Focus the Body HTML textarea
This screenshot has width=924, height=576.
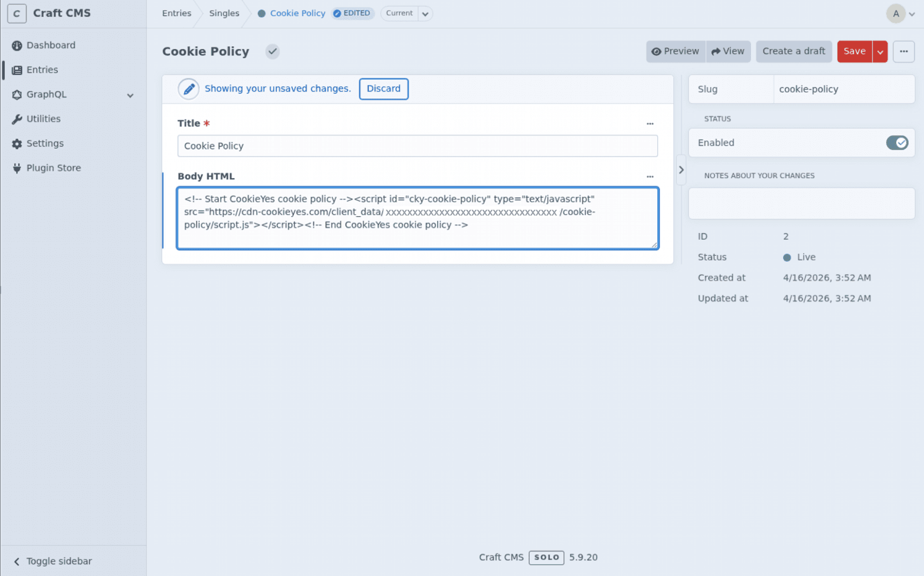(418, 218)
